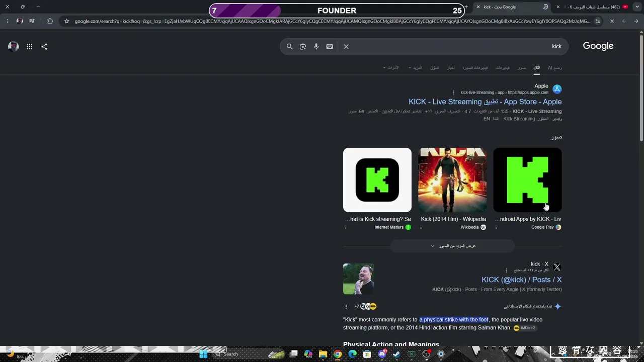The image size is (644, 362).
Task: Open File Explorer from the taskbar
Action: pyautogui.click(x=323, y=354)
